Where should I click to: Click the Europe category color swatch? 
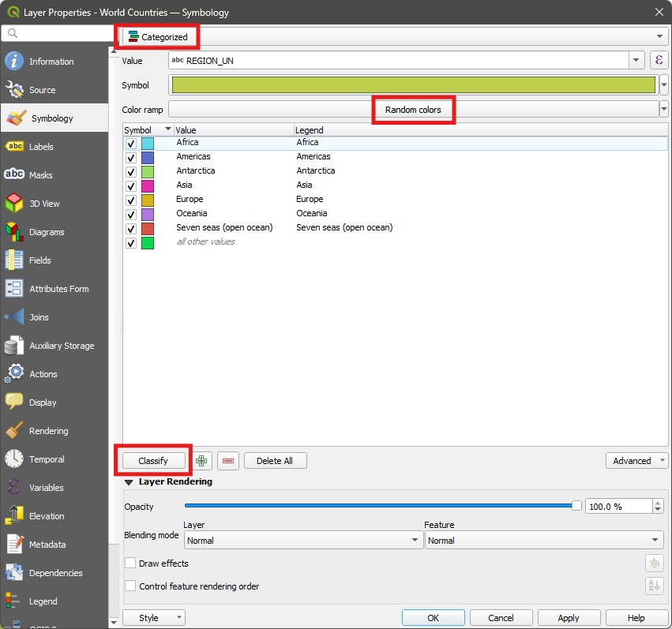point(148,200)
